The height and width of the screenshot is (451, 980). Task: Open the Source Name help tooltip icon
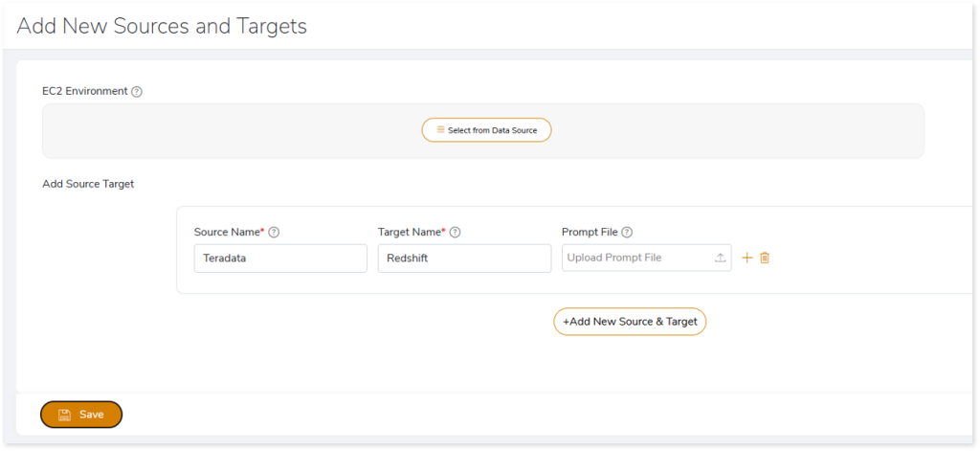tap(274, 232)
